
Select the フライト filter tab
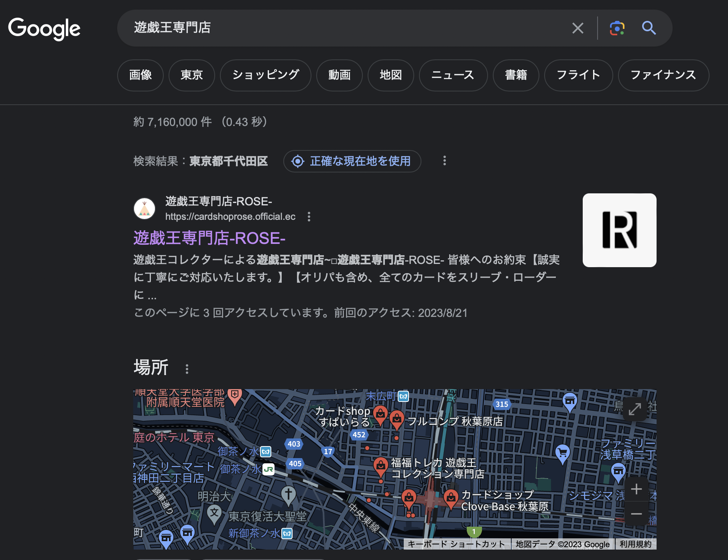pos(578,75)
